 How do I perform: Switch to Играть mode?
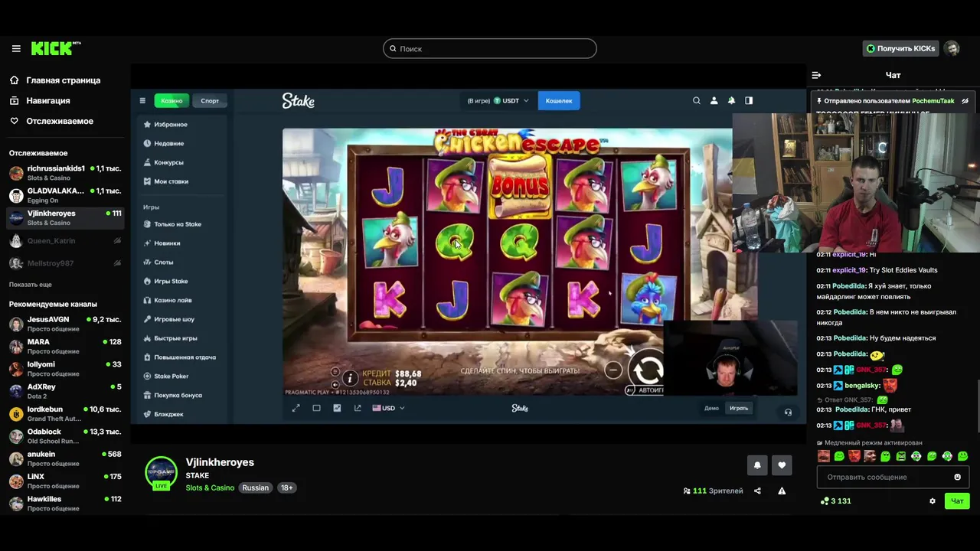(739, 408)
